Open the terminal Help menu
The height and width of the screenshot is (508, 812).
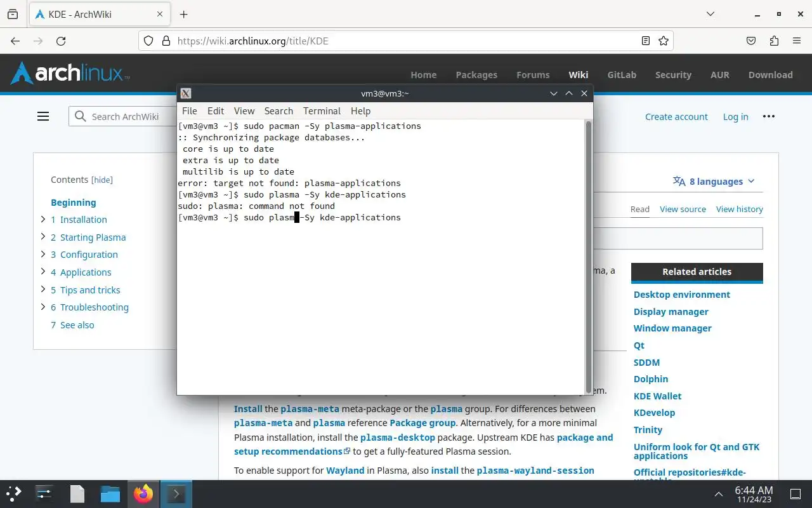coord(360,110)
